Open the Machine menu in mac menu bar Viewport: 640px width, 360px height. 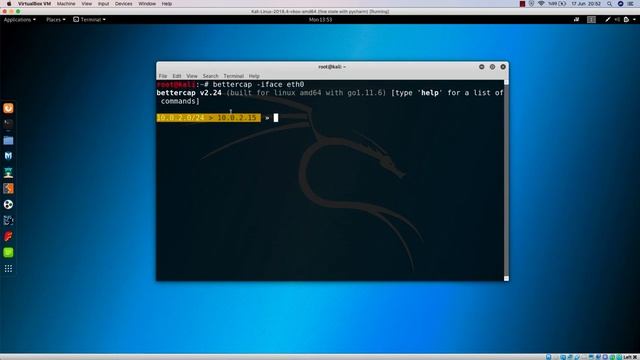[x=66, y=4]
